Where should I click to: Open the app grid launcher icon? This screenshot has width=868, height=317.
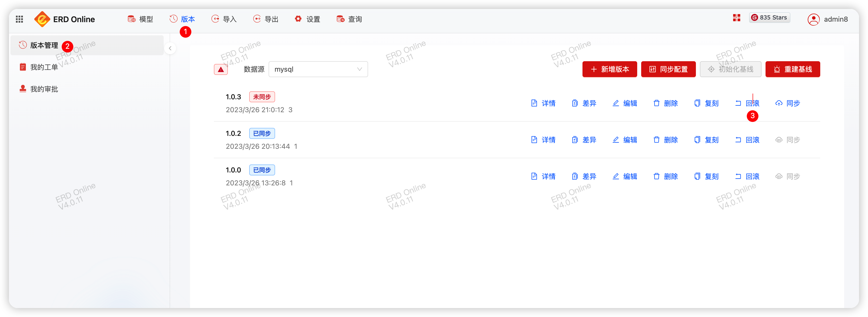click(x=20, y=19)
